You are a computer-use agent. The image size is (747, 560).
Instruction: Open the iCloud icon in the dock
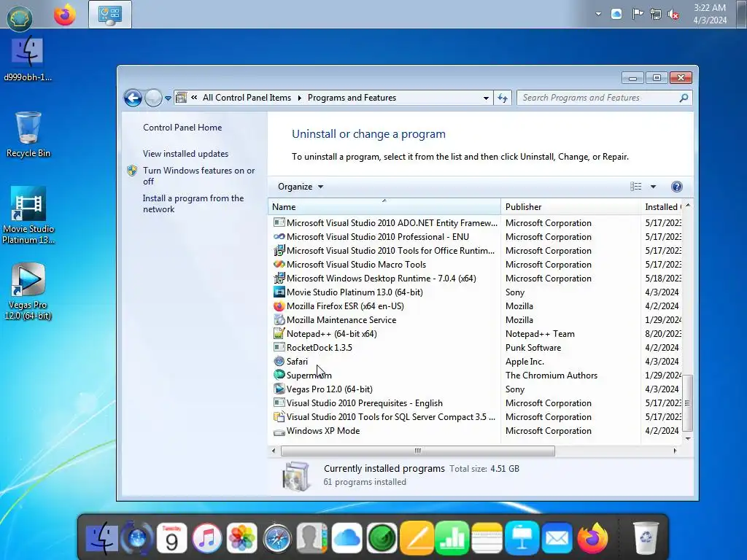[x=347, y=539]
